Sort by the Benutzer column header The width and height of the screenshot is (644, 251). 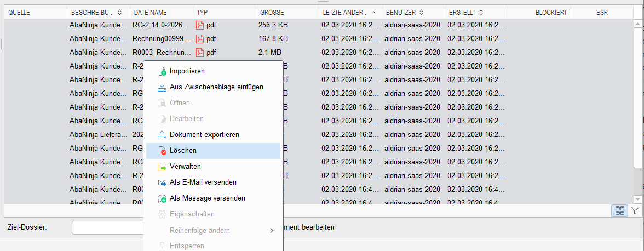[x=413, y=12]
